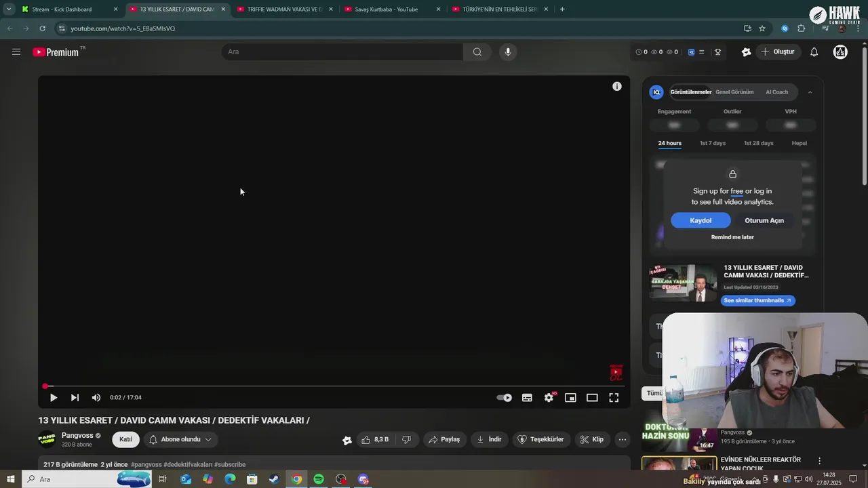Skip to the next video

[75, 398]
